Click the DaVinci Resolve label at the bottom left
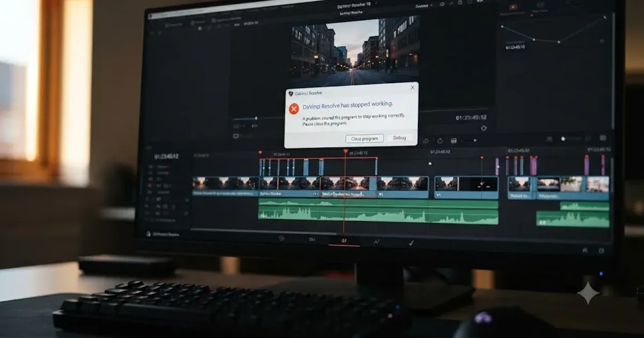644x338 pixels. pos(166,234)
